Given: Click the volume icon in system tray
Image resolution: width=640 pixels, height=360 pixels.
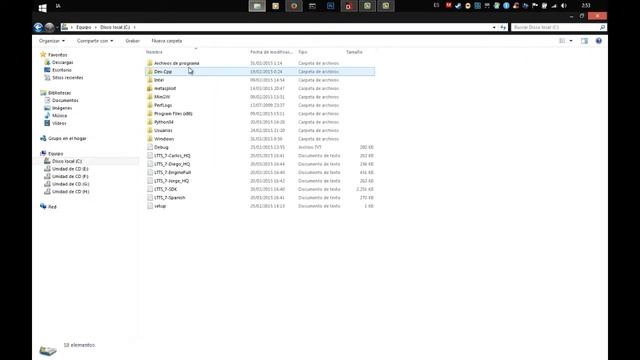Looking at the screenshot, I should click(564, 6).
